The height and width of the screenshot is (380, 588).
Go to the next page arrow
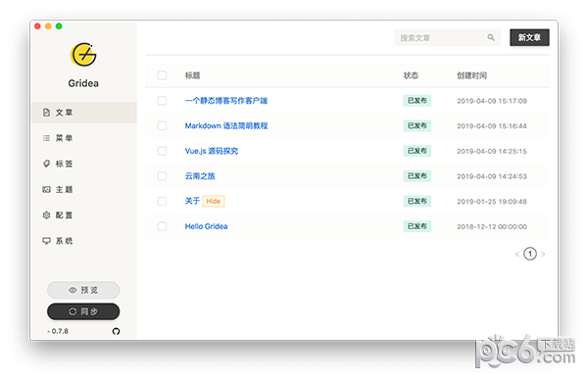coord(543,254)
